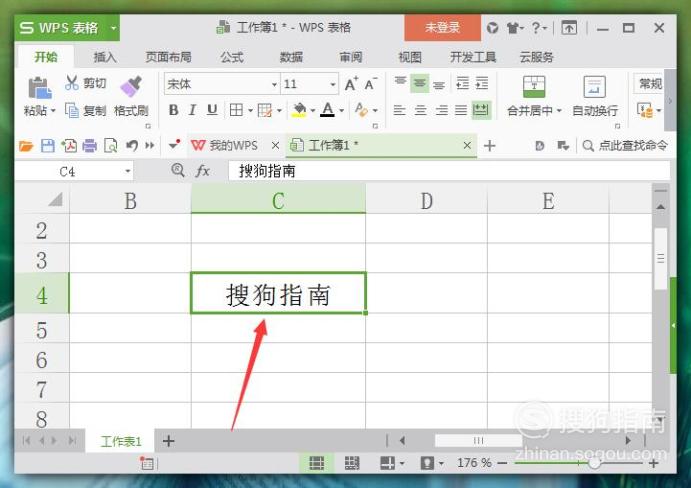Expand the Paste options arrow
Screen dimensions: 691x488
pyautogui.click(x=53, y=111)
